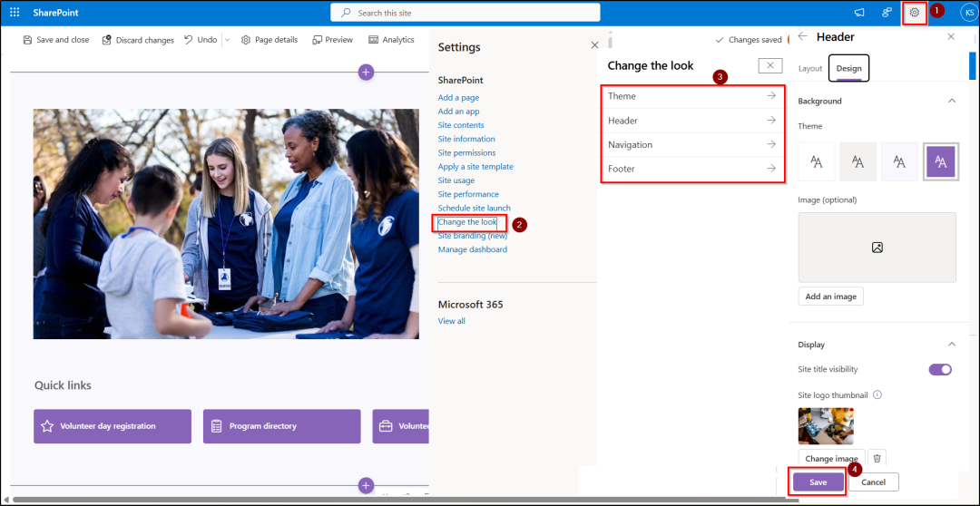This screenshot has height=506, width=980.
Task: Click Schedule site launch link
Action: coord(475,208)
